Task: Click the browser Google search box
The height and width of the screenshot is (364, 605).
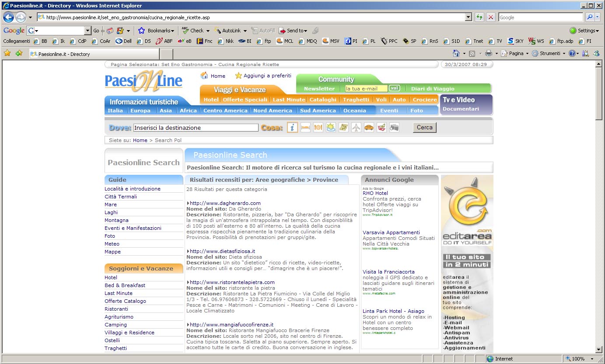Action: (x=540, y=17)
